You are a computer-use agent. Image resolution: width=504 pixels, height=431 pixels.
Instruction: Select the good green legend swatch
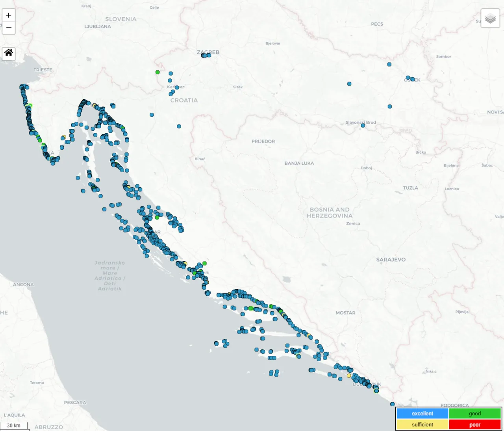[475, 413]
